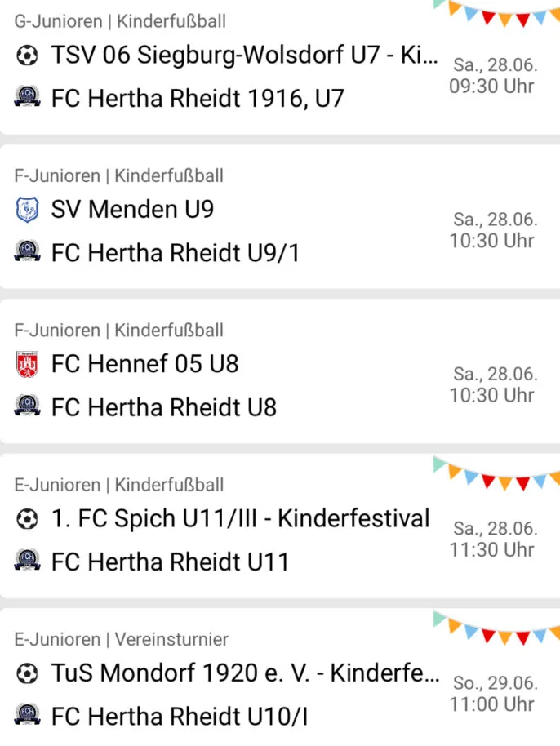Open FC Hennef 05 U8 team page
560x746 pixels.
tap(144, 365)
